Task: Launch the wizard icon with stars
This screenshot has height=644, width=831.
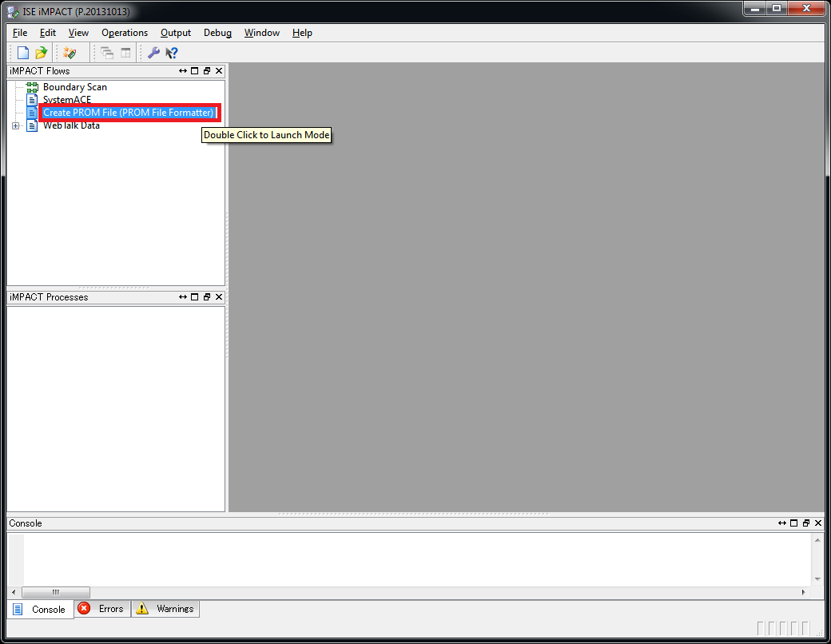Action: coord(70,53)
